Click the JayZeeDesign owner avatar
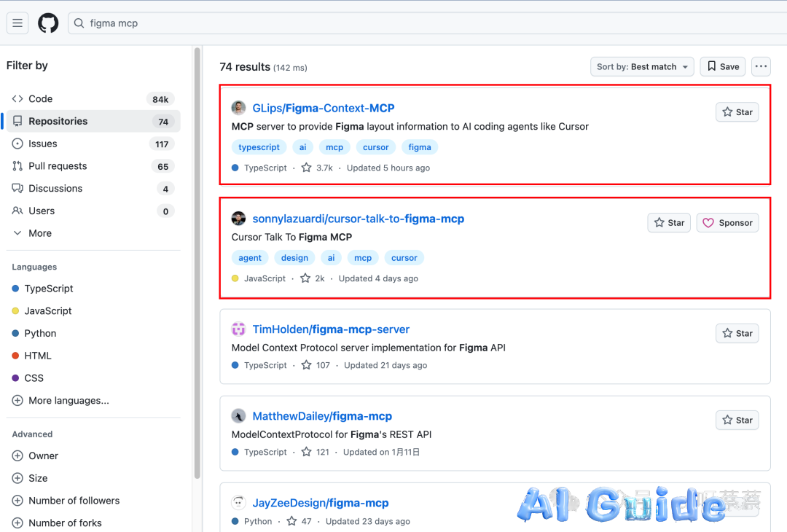This screenshot has width=787, height=532. tap(238, 502)
